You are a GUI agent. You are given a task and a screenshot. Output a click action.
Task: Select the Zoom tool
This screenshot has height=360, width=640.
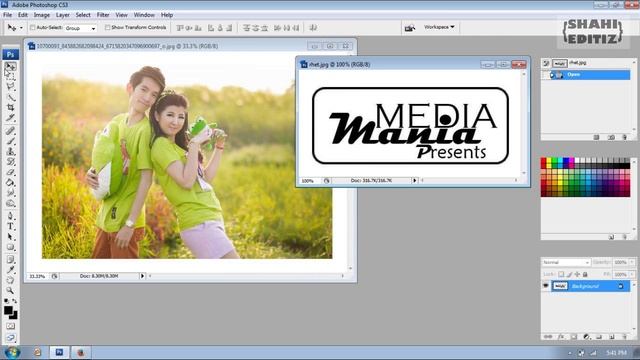(11, 290)
